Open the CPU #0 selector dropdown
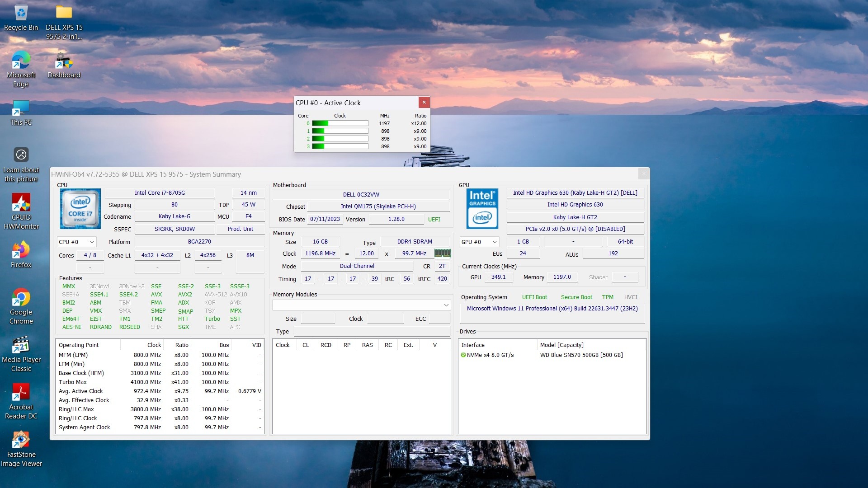The height and width of the screenshot is (488, 868). 77,242
